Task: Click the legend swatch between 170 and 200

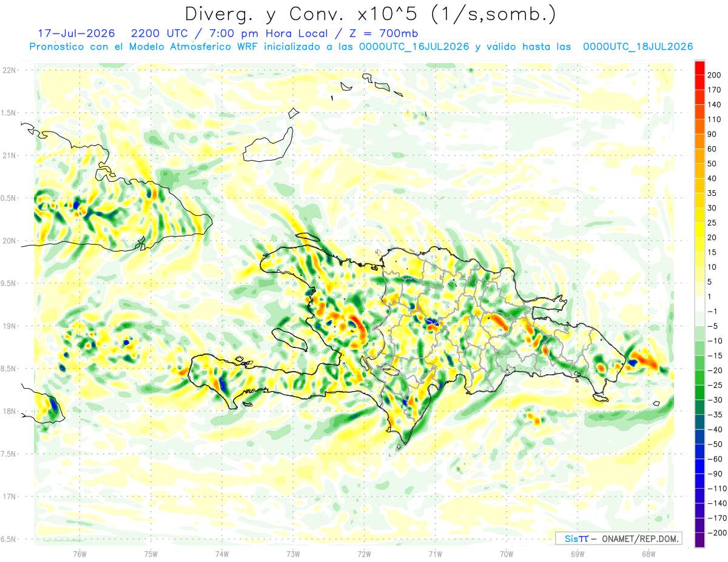Action: click(x=699, y=82)
